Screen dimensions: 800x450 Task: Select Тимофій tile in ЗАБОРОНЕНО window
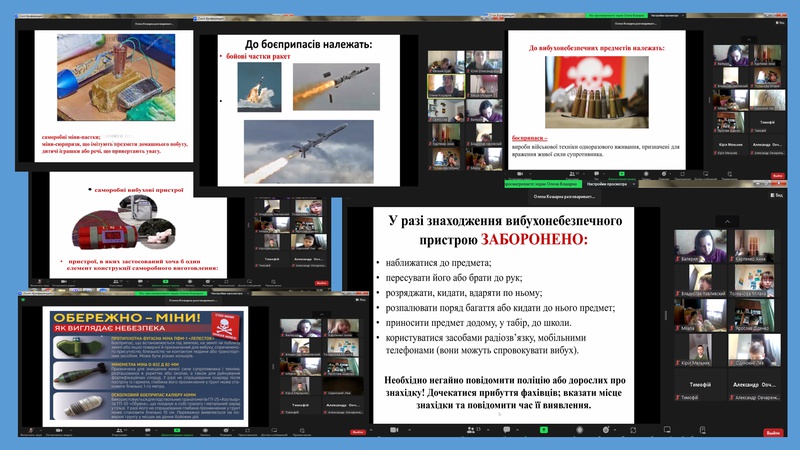click(x=701, y=386)
